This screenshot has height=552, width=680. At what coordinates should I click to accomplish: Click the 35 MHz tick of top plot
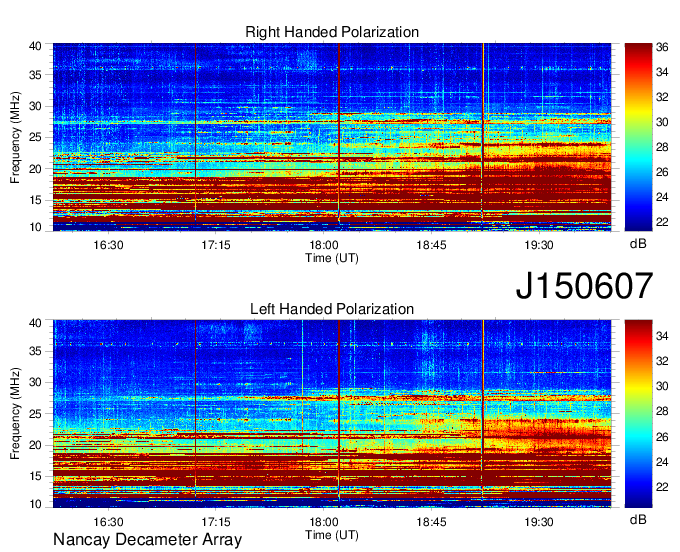pyautogui.click(x=36, y=75)
